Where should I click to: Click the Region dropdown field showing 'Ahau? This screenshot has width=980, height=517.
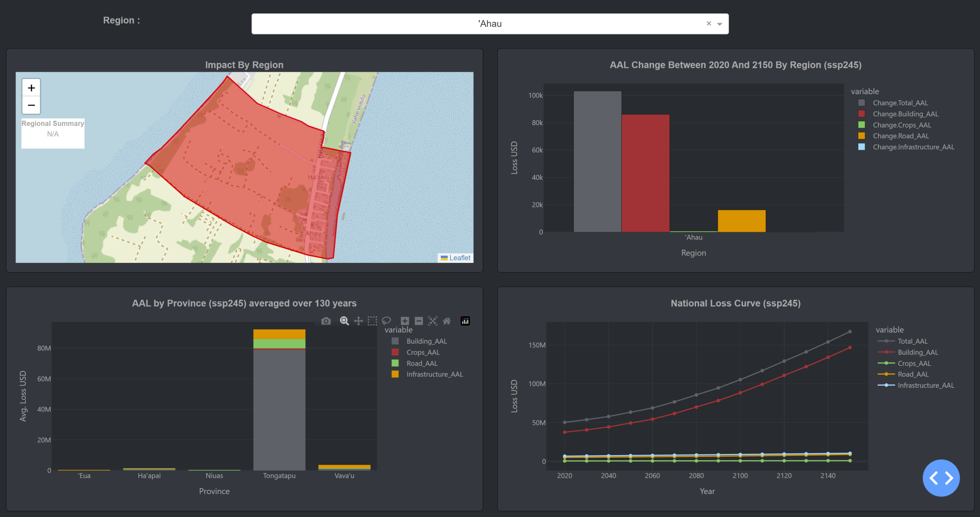pos(490,24)
